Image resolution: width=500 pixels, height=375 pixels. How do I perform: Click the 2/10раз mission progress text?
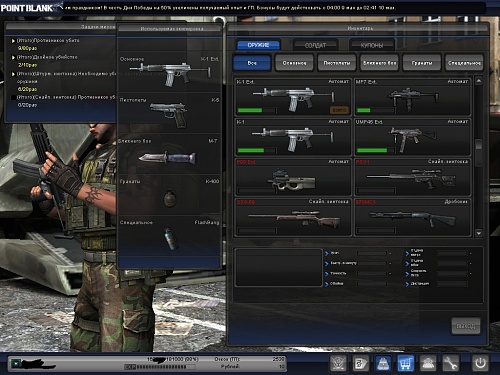click(27, 65)
